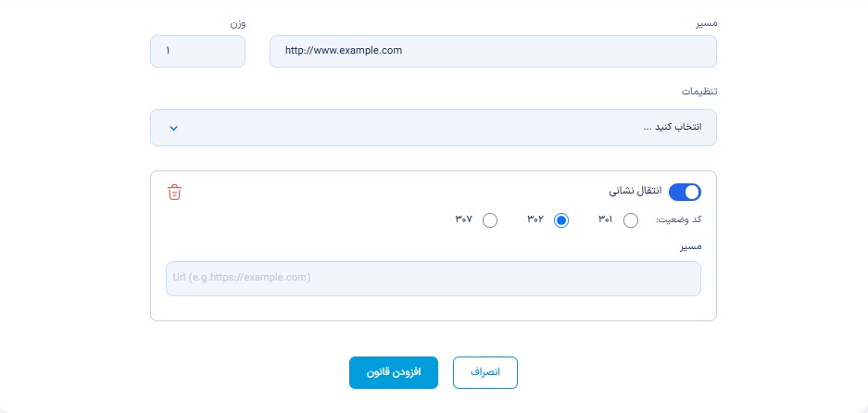Open the انتخاب کنید settings dropdown

434,128
